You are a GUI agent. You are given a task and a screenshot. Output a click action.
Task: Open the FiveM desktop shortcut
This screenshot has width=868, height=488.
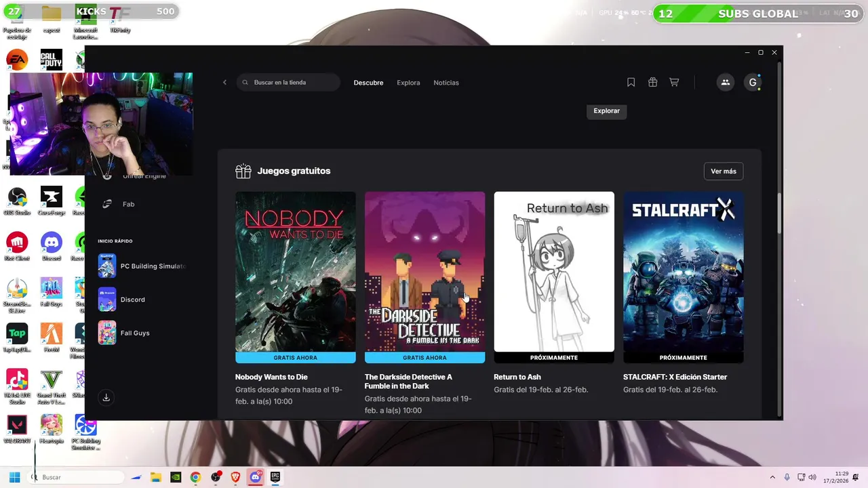pos(52,338)
